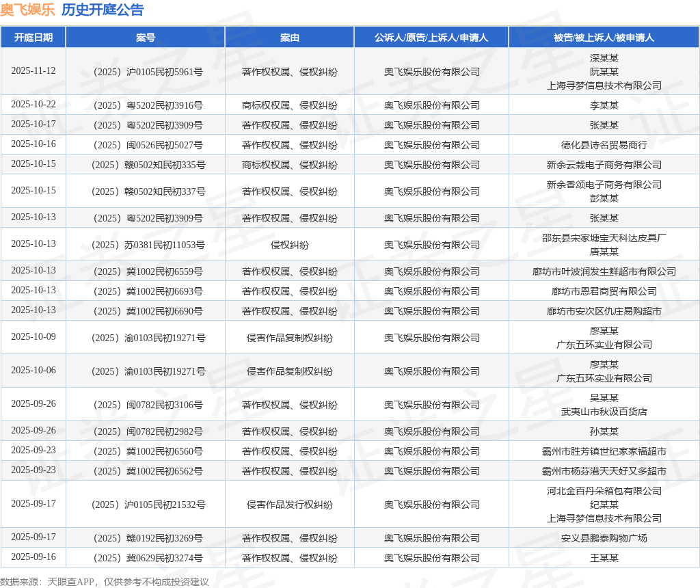
Task: Click defendant 德化县诗名贸易商行
Action: point(604,145)
